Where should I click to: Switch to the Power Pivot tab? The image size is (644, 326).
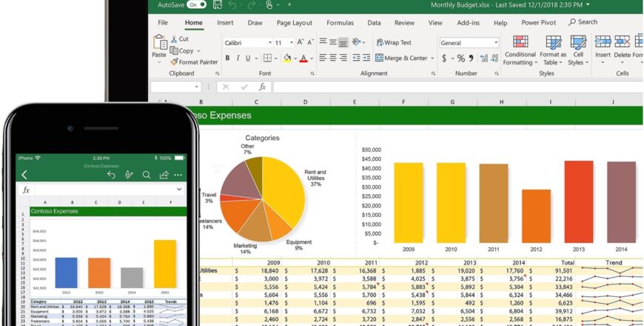[x=538, y=23]
